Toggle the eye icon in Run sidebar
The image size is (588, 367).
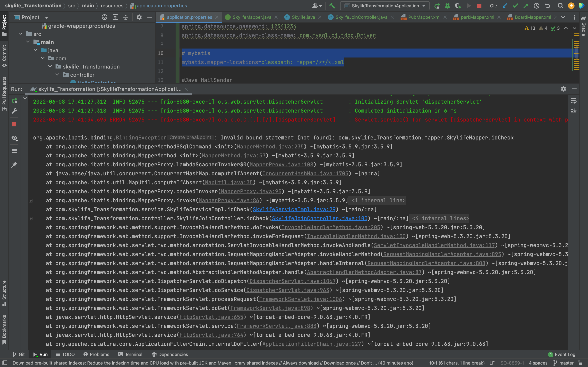click(x=14, y=138)
